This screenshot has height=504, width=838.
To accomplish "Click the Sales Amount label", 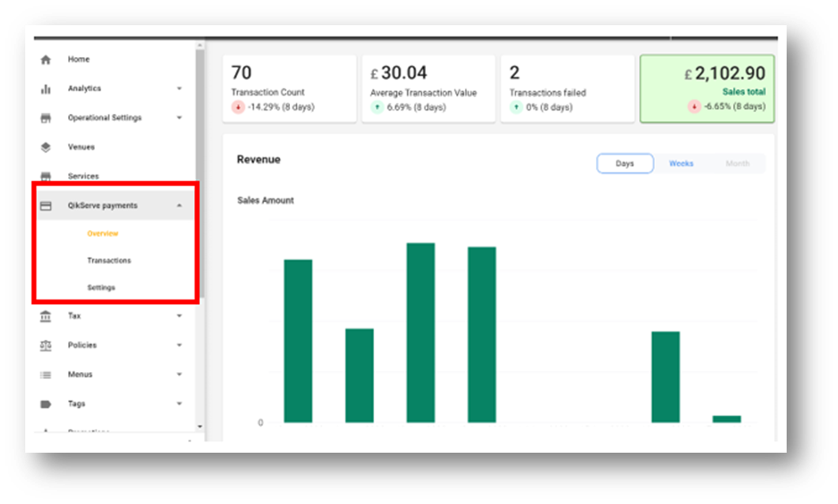I will click(x=266, y=200).
